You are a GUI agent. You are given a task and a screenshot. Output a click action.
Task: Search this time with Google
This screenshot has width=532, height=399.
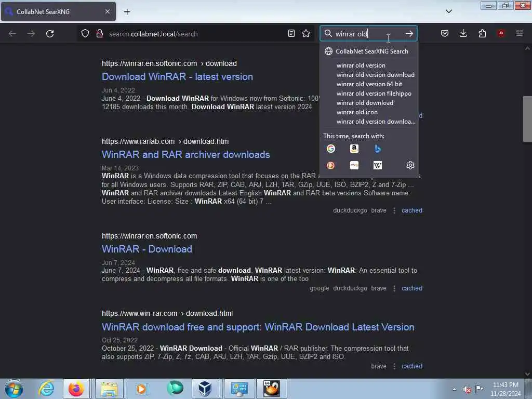click(x=331, y=149)
